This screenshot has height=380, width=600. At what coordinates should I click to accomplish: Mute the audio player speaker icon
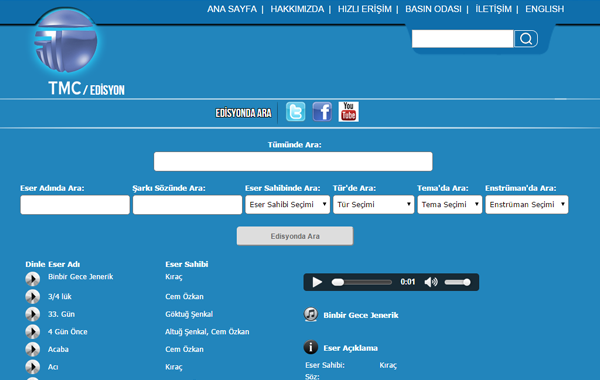[431, 282]
